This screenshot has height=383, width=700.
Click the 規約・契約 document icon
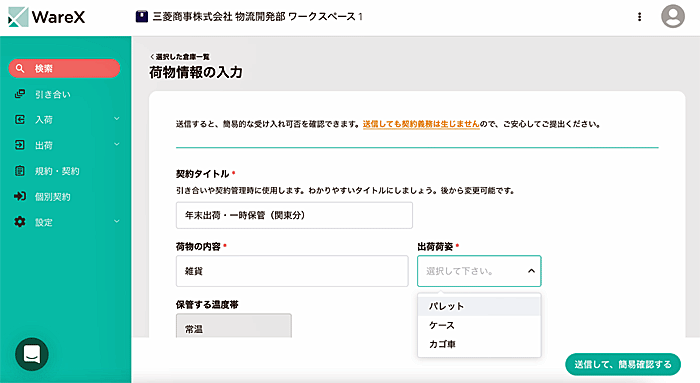20,171
